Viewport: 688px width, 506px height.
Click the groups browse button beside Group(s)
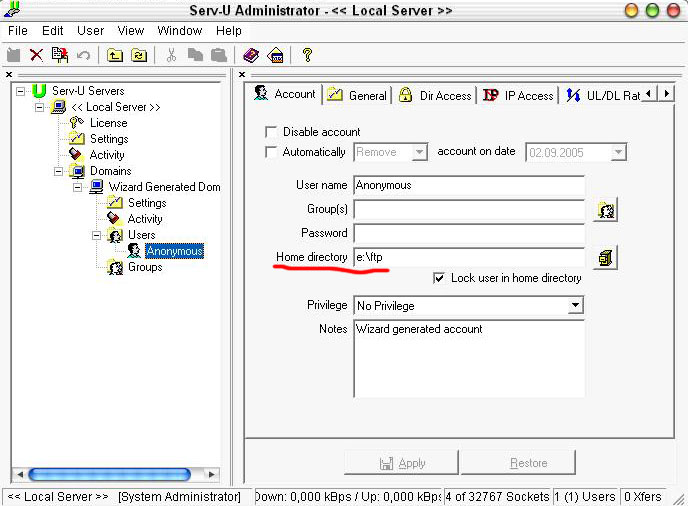[606, 211]
